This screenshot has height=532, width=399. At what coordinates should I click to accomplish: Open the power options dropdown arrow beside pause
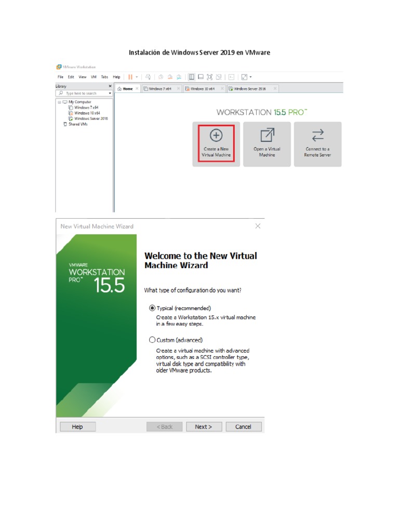pos(137,77)
